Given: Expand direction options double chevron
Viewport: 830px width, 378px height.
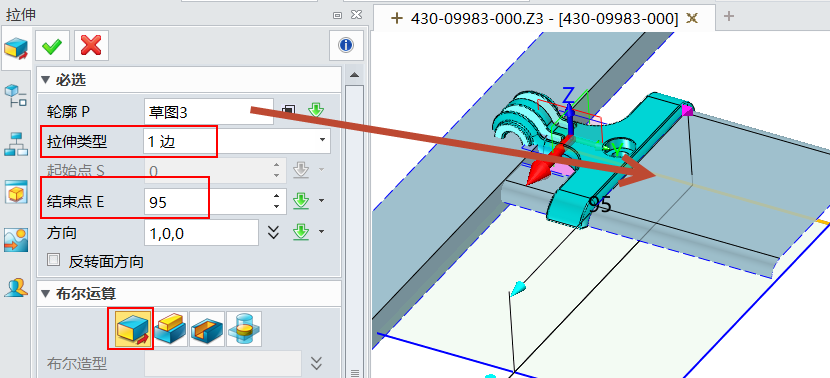Looking at the screenshot, I should click(x=273, y=232).
